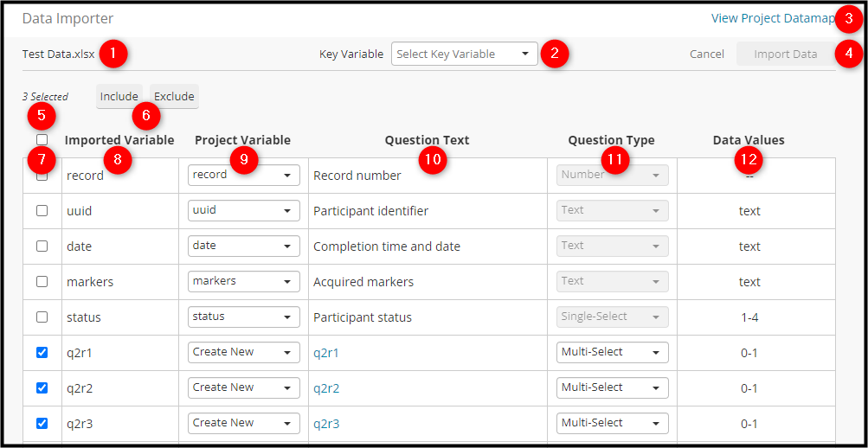Click the Text type dropdown for date

tap(612, 246)
